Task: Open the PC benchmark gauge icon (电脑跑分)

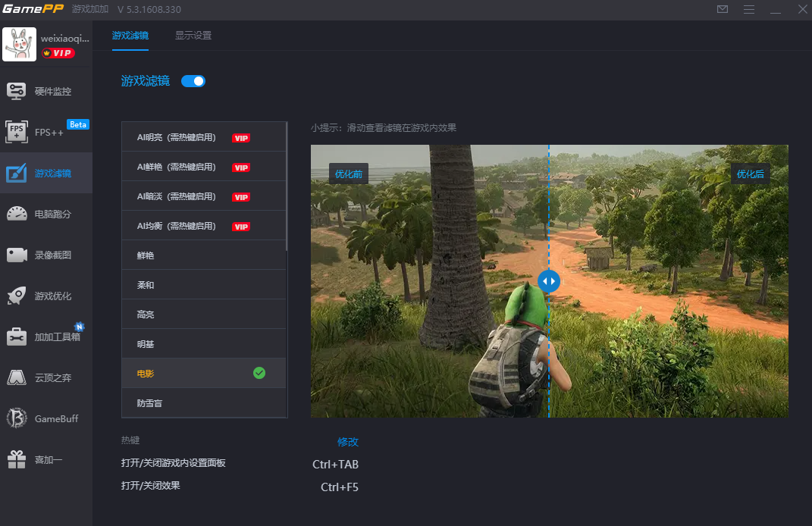Action: [x=17, y=213]
